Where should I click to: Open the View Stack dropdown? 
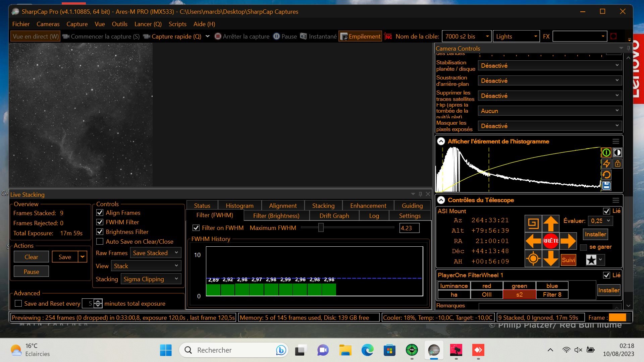click(x=146, y=266)
